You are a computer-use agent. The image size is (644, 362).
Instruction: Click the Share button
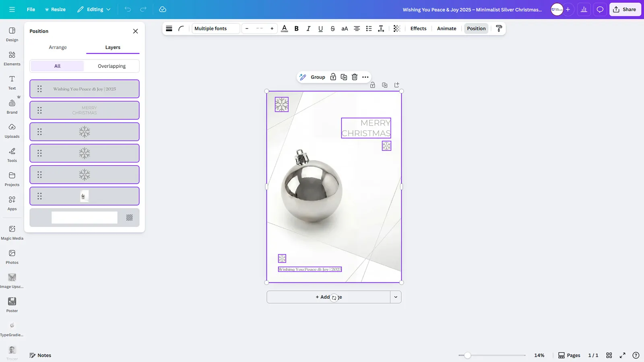point(625,9)
